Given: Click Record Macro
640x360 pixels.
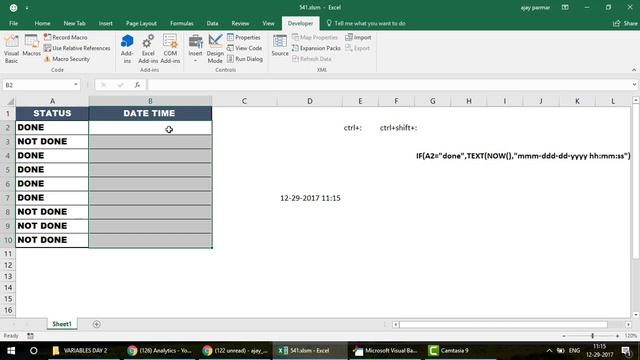Looking at the screenshot, I should 66,37.
